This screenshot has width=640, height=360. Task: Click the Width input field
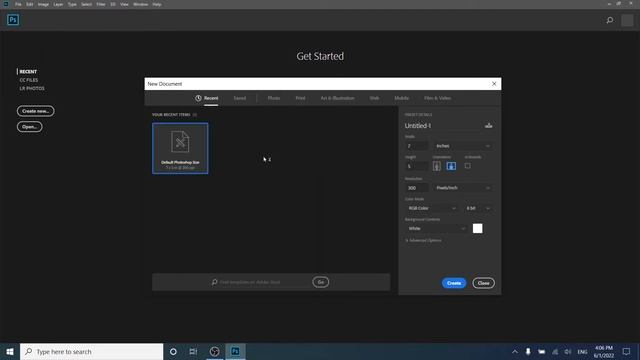pyautogui.click(x=417, y=146)
